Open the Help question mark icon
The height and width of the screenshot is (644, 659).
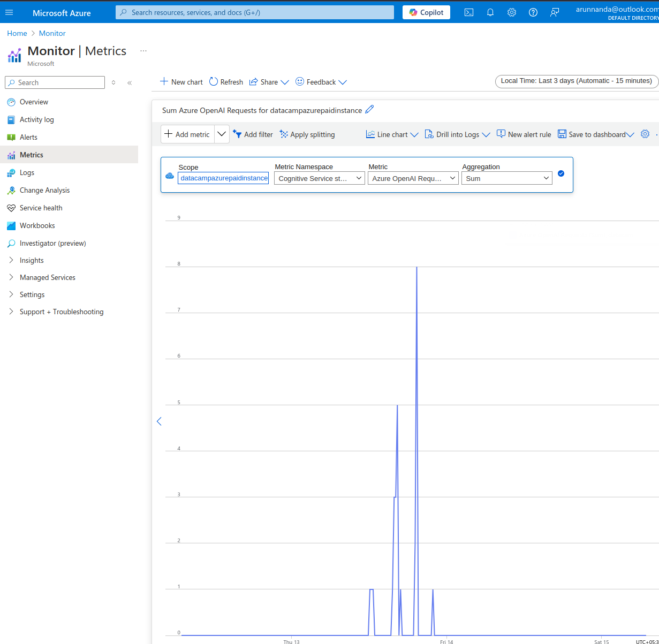tap(533, 12)
